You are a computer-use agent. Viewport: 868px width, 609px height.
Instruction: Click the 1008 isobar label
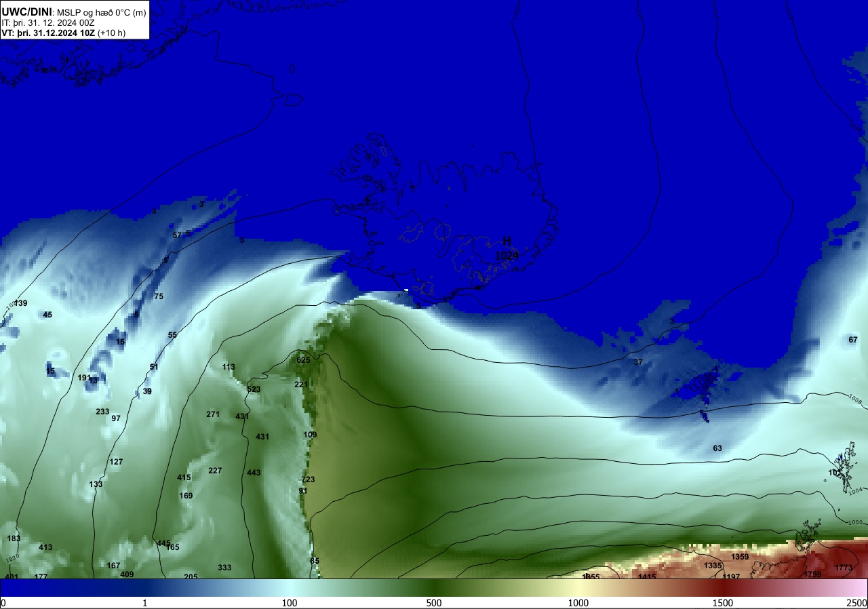click(854, 401)
